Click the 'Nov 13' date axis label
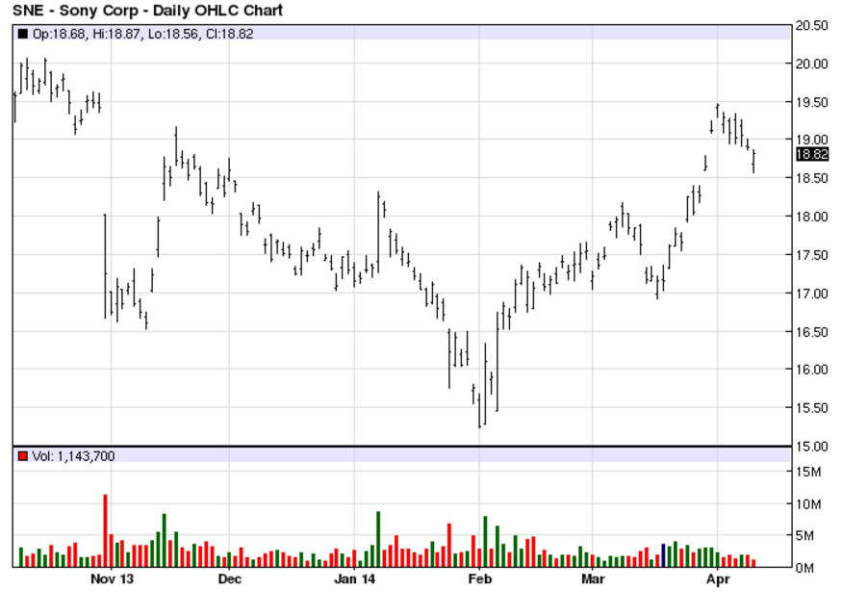This screenshot has width=842, height=616. 112,578
